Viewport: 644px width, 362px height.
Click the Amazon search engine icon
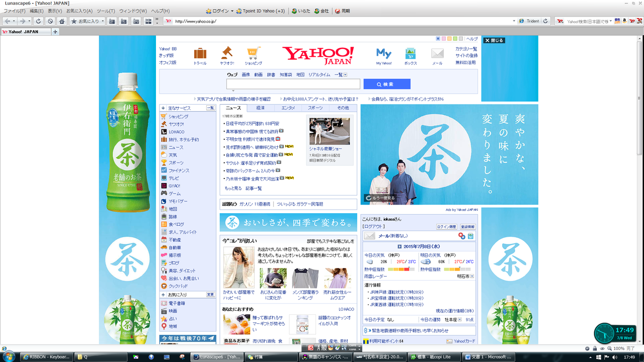624,21
